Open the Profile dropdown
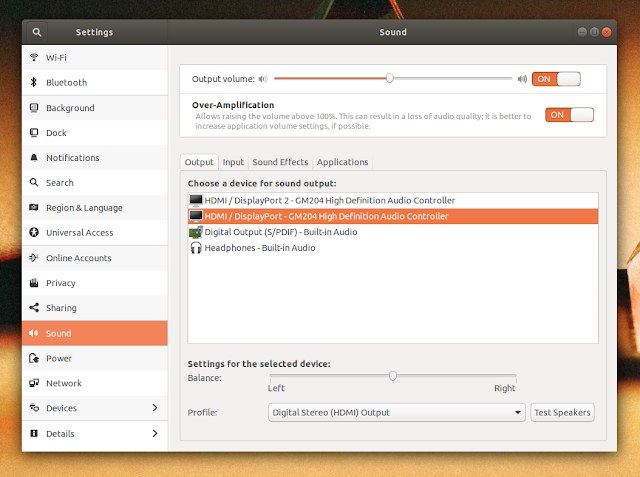The height and width of the screenshot is (477, 640). (x=396, y=413)
